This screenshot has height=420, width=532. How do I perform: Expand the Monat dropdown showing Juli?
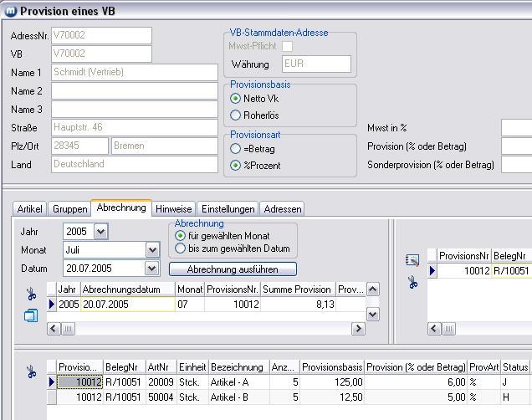152,250
